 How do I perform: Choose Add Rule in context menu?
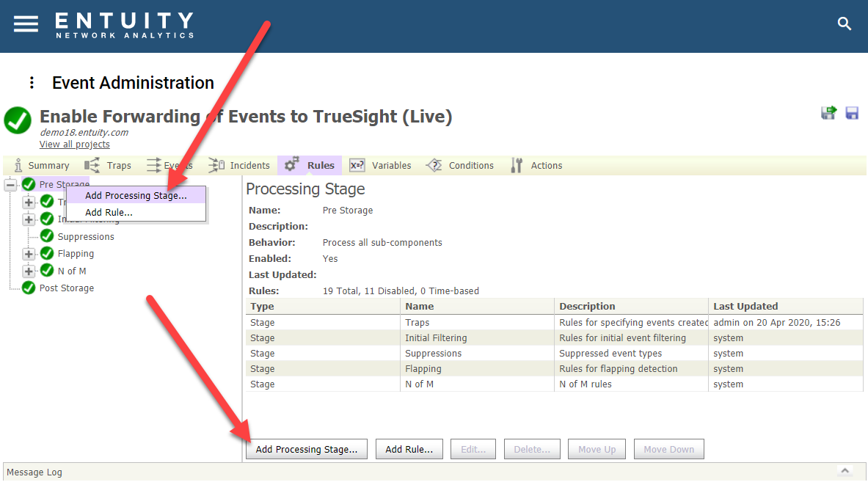point(136,213)
